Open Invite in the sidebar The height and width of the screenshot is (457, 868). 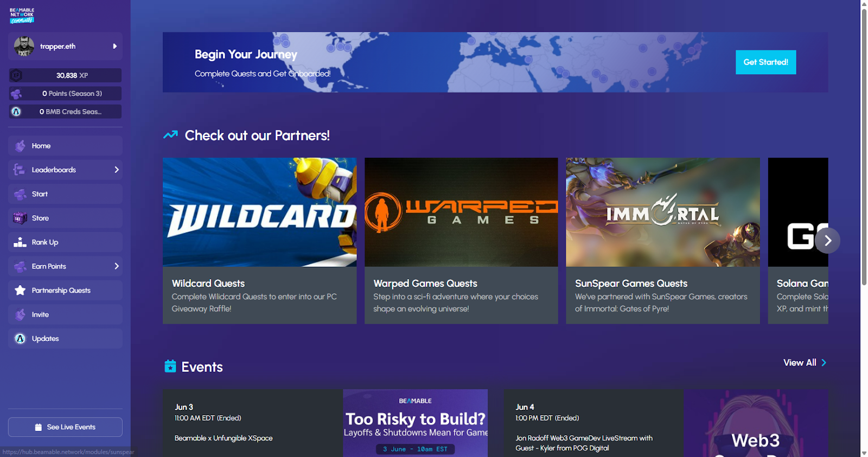pos(65,314)
